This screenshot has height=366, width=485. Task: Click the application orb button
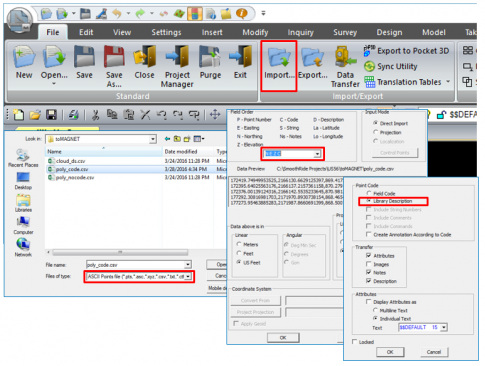[x=19, y=19]
